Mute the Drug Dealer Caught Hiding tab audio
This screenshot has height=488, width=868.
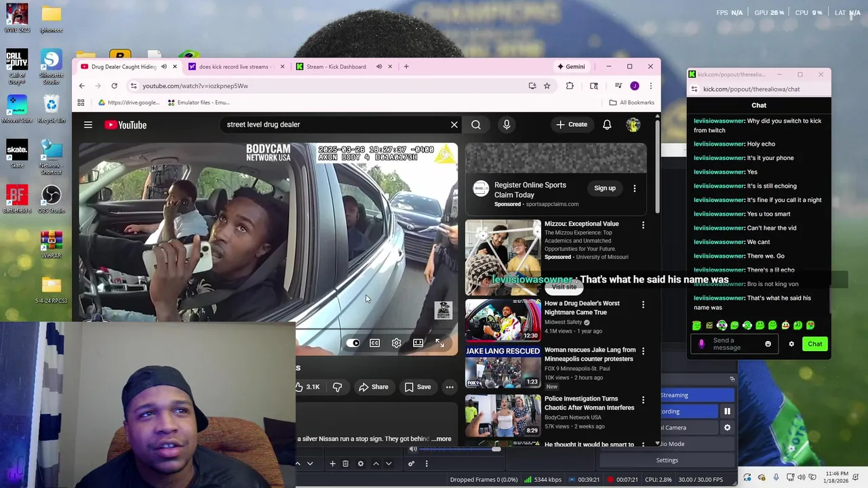point(163,66)
